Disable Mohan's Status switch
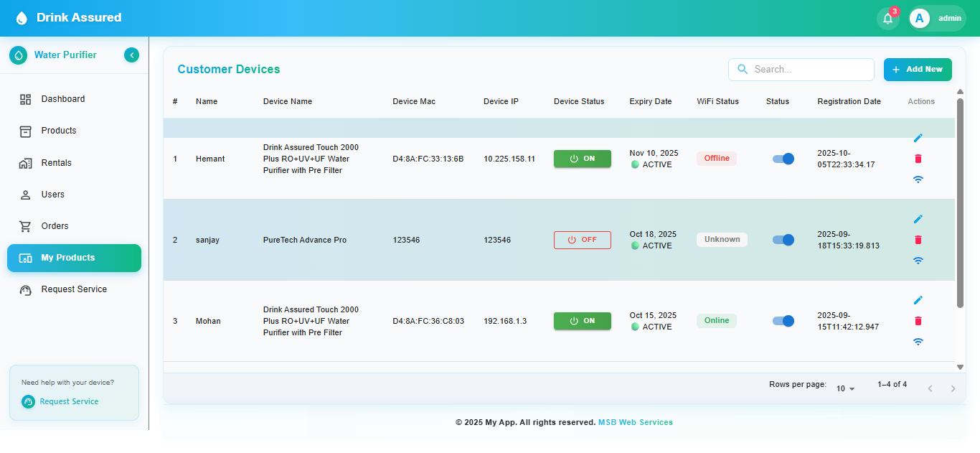Screen dimensions: 980x453 783,321
